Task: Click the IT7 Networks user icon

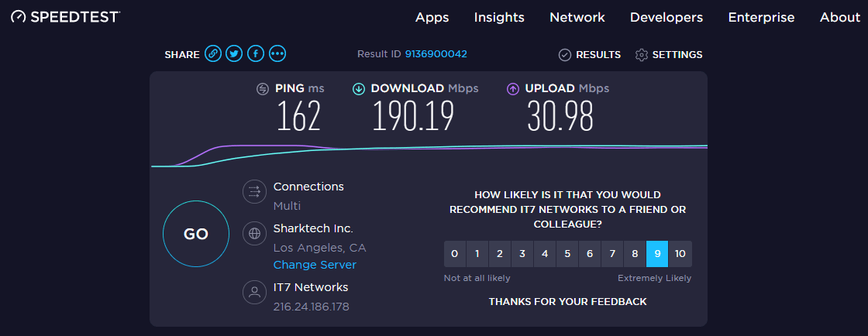Action: click(253, 292)
